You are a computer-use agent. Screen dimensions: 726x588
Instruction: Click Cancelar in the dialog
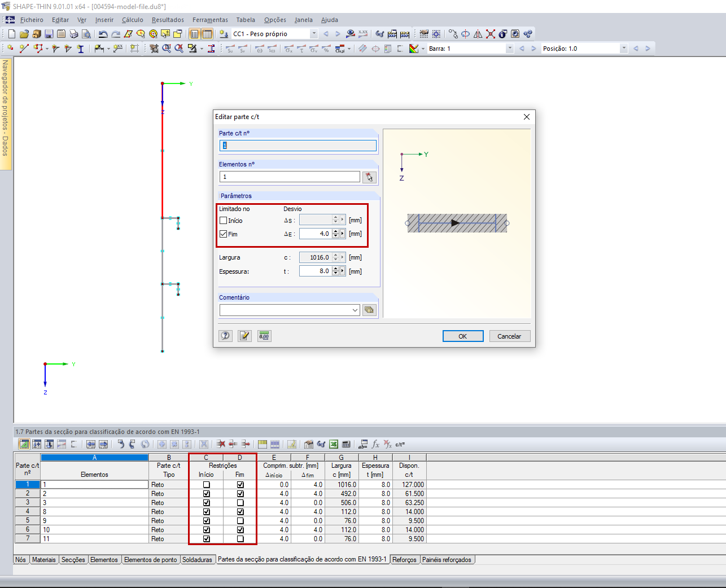[509, 336]
